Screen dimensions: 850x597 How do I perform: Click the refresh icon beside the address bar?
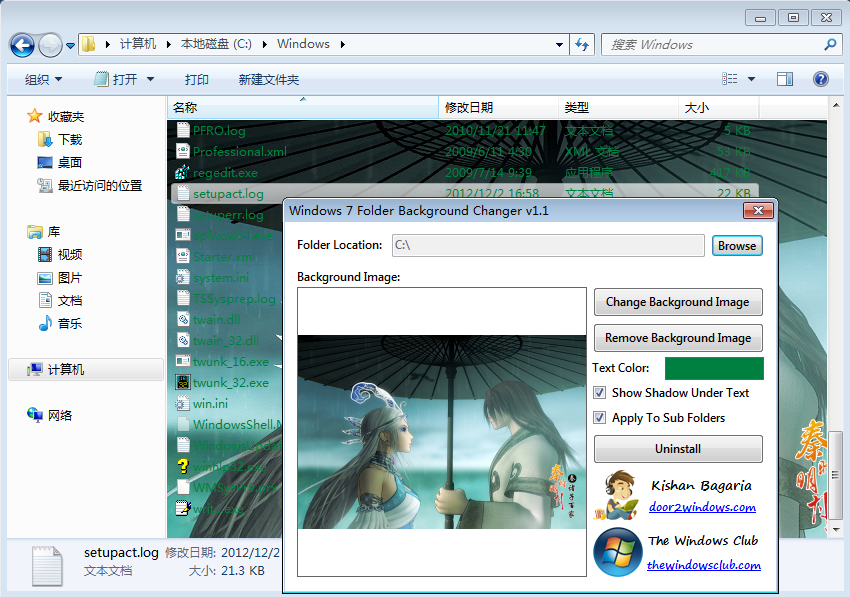(581, 43)
